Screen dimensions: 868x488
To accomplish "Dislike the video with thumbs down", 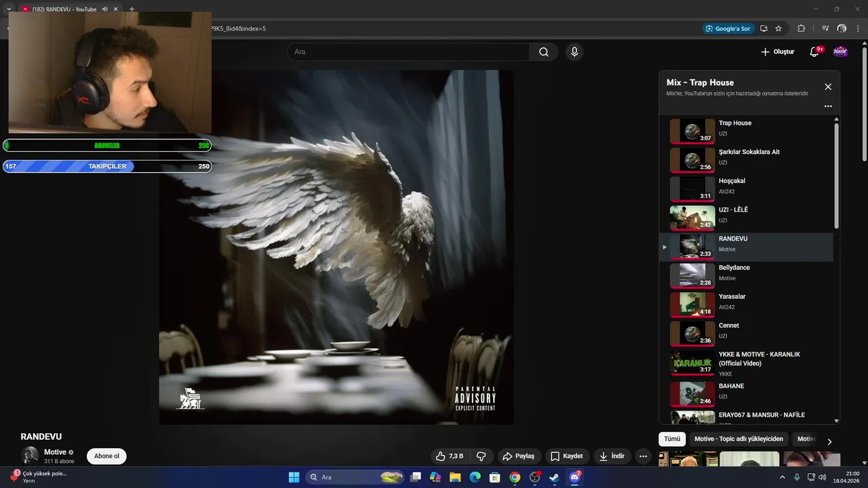I will [x=481, y=456].
